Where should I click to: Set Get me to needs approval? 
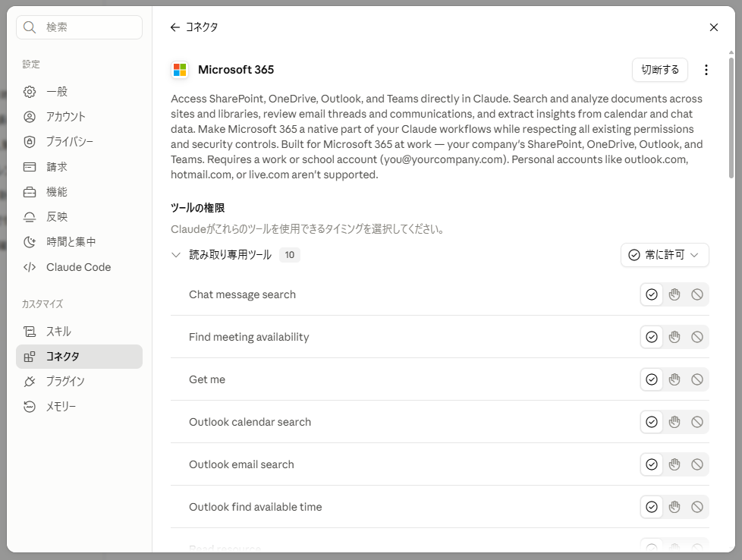click(x=674, y=379)
